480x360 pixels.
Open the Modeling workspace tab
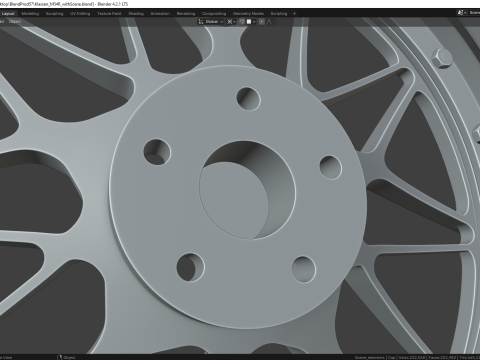30,13
